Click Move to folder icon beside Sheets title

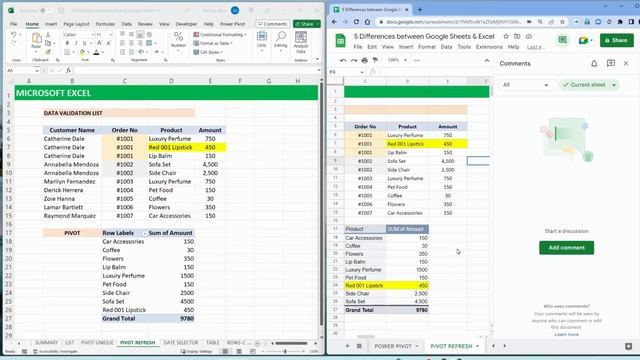517,36
